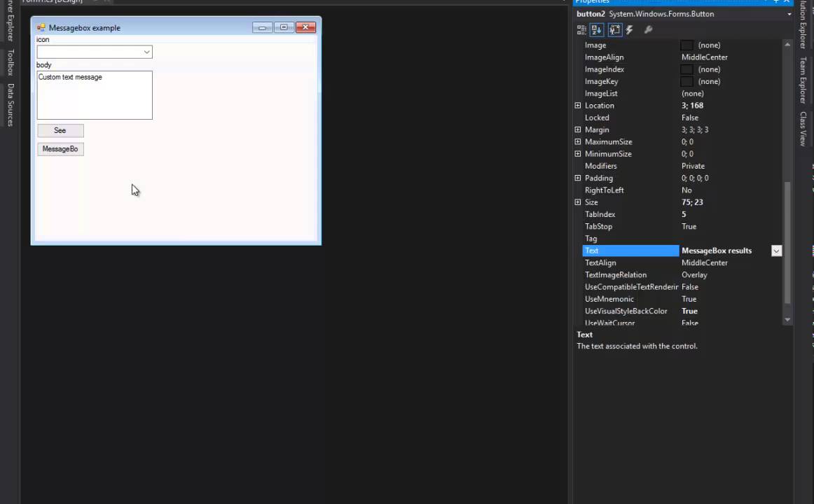Select the MessageBo button on the form
Screen dimensions: 814x504
[x=60, y=149]
